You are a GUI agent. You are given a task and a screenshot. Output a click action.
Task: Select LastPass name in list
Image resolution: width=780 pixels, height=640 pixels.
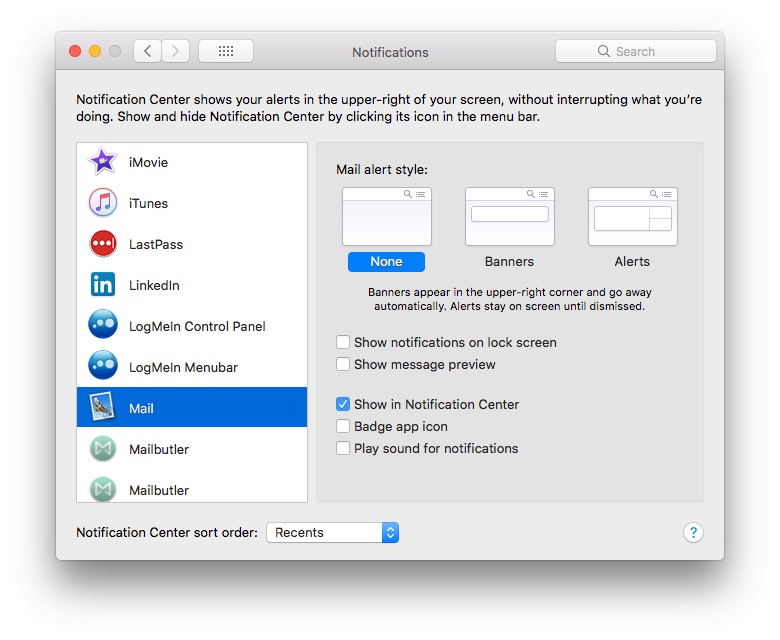coord(156,244)
